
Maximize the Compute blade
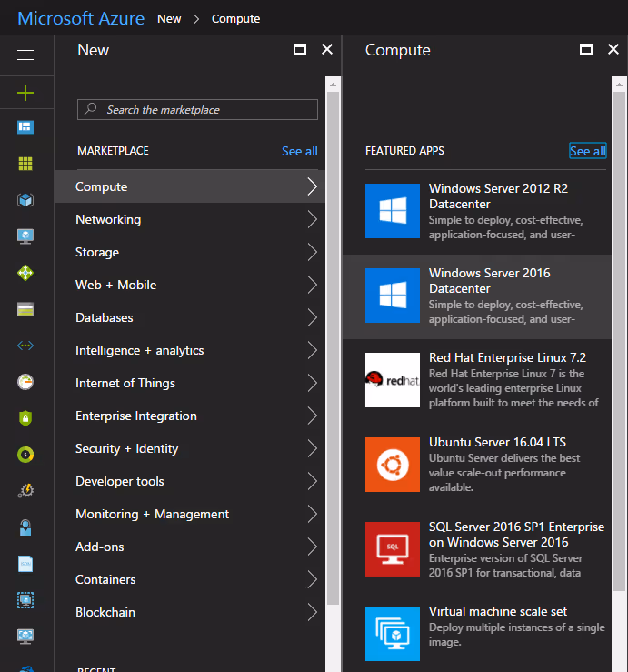[586, 50]
